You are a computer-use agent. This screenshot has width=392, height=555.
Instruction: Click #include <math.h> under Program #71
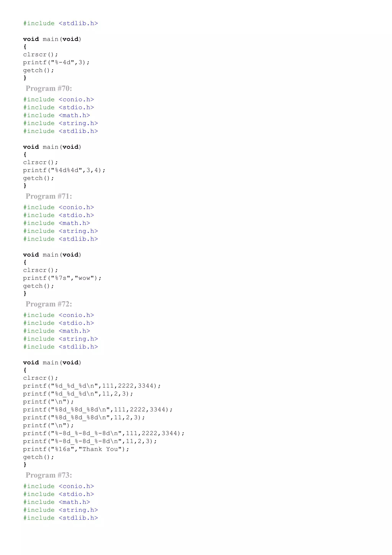coord(56,223)
